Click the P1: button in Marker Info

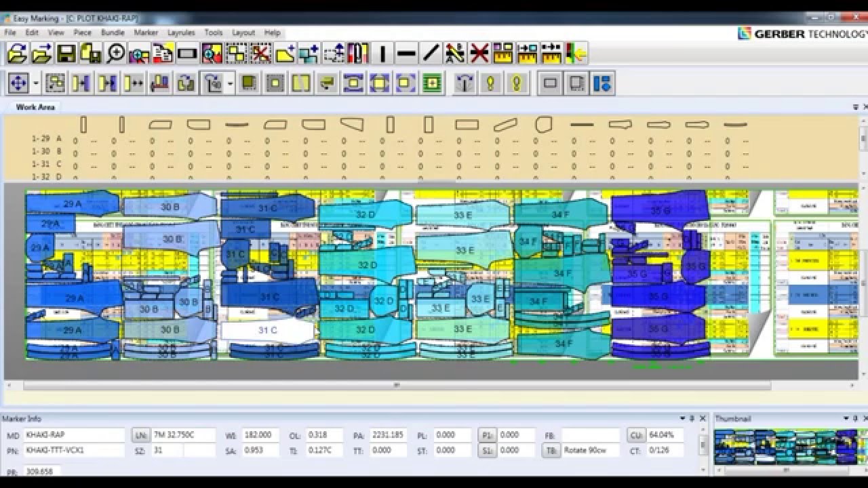tap(487, 435)
